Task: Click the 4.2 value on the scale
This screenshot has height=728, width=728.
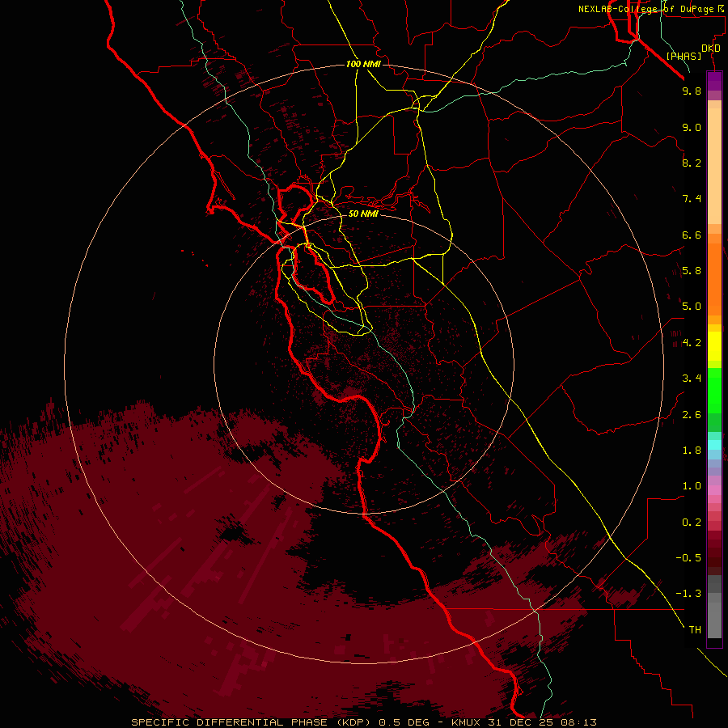Action: point(692,343)
